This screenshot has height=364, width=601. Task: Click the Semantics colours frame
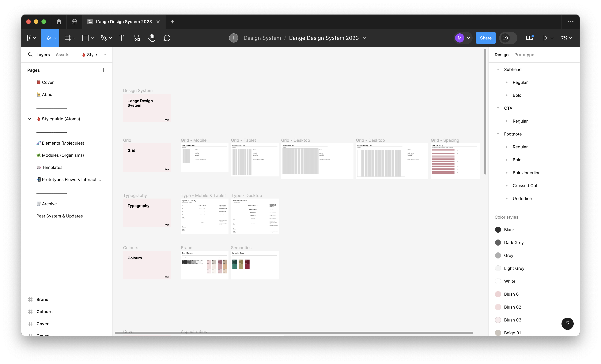pyautogui.click(x=255, y=265)
